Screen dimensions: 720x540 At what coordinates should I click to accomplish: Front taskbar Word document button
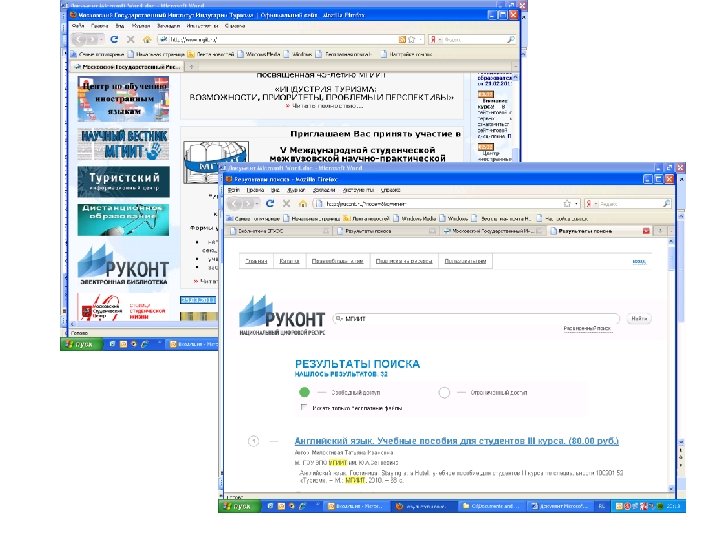560,506
